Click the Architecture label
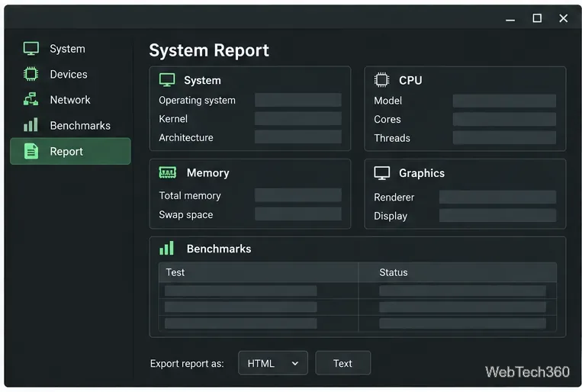 point(186,137)
